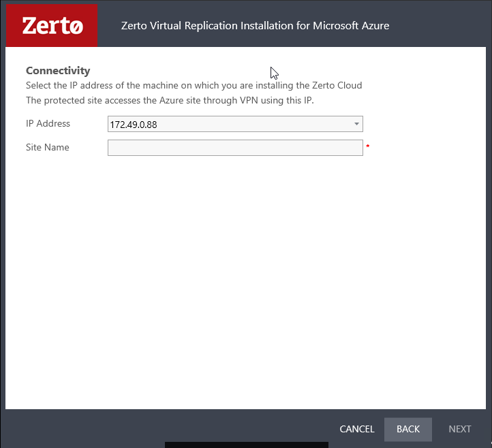Focus the Site Name input field
Screen dimensions: 492x448
pos(235,148)
